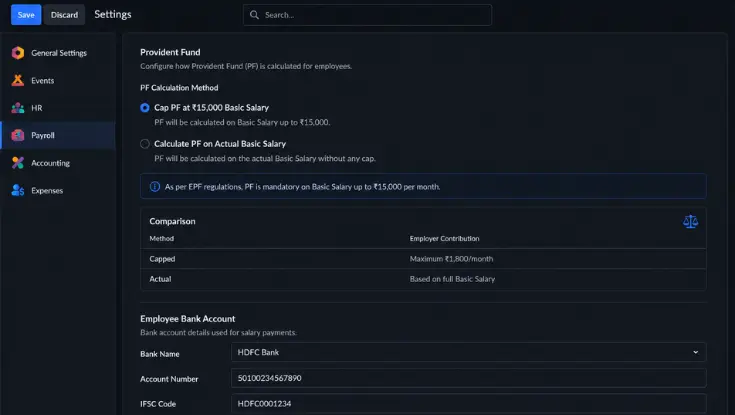
Task: Click the Actual row cell
Action: pyautogui.click(x=160, y=279)
